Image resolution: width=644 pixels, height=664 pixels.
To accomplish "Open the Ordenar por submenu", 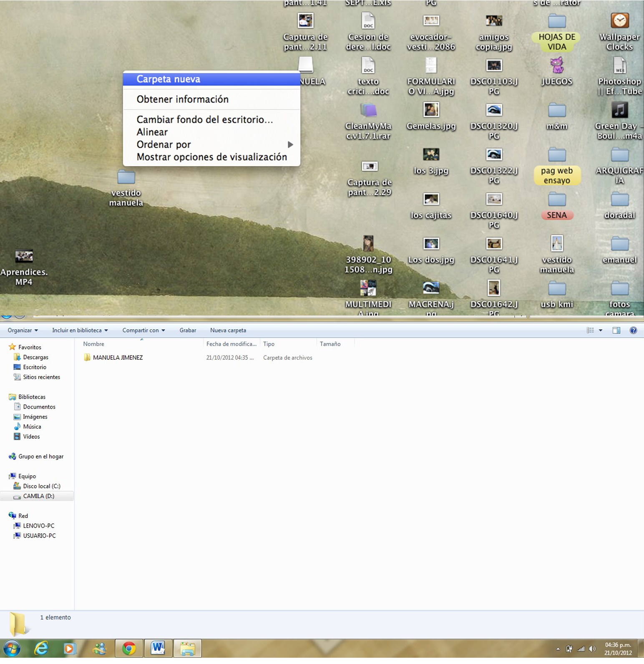I will 164,144.
